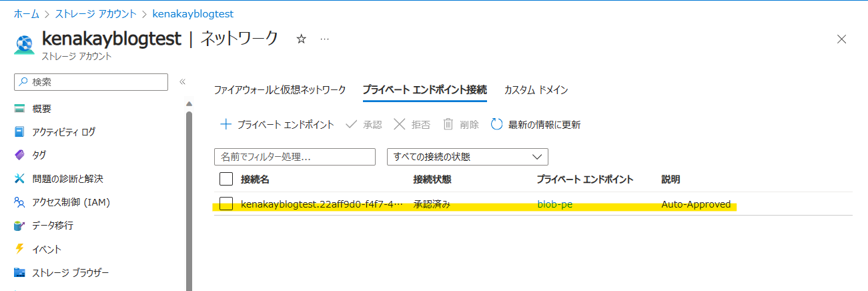Open ストレージ アカウント breadcrumb link
Screen dimensions: 868x291
click(95, 13)
